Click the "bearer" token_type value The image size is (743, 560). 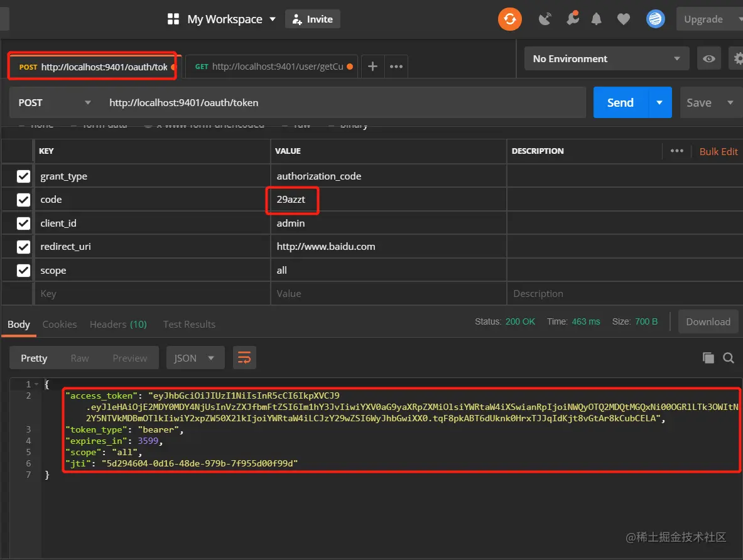point(158,429)
